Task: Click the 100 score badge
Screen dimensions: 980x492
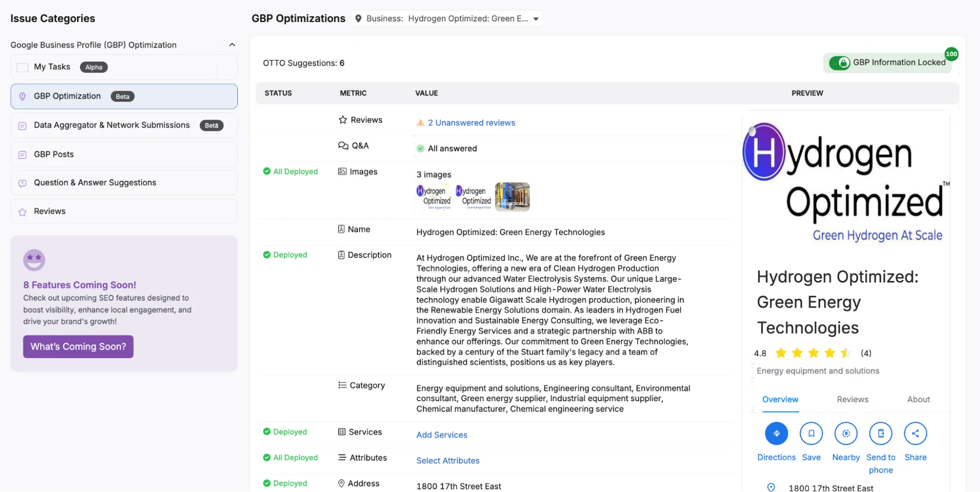Action: (x=951, y=54)
